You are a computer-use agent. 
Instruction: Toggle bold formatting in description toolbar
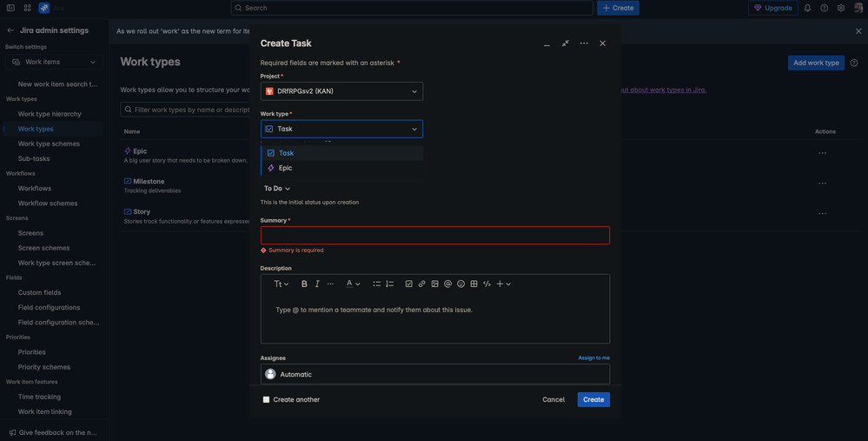tap(304, 284)
